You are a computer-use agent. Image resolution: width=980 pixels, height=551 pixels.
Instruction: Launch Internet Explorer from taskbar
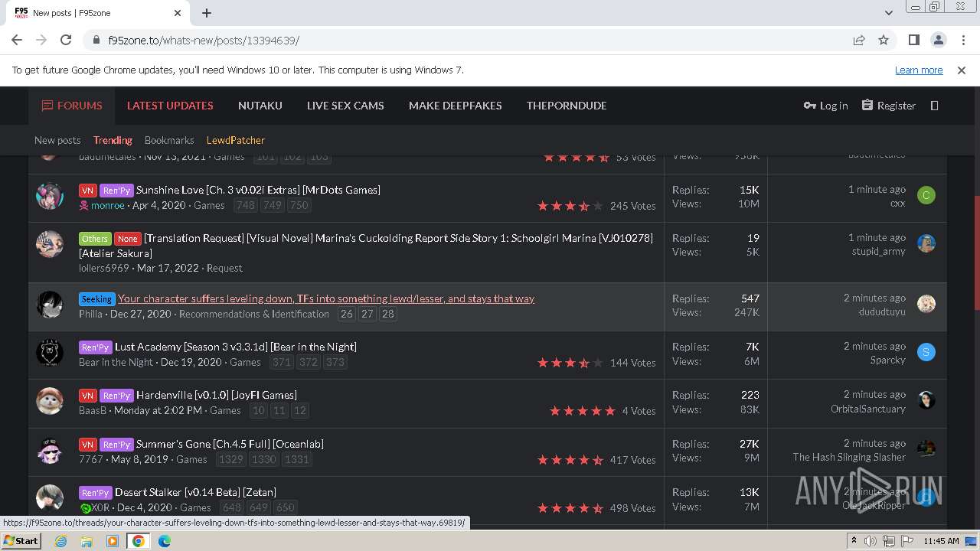(60, 541)
